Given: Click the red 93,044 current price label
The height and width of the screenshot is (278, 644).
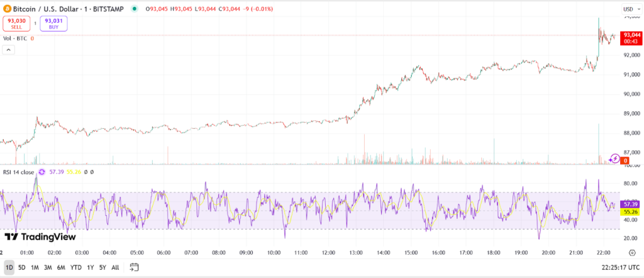Looking at the screenshot, I should (631, 35).
